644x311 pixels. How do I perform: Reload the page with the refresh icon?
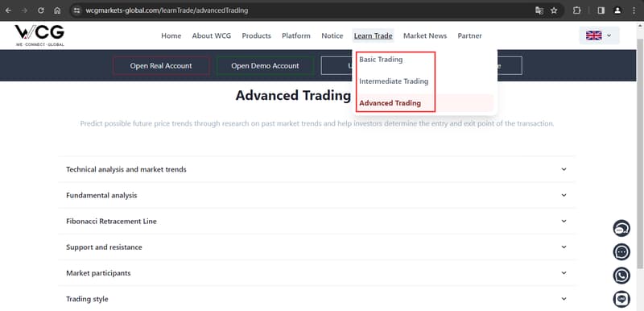click(x=41, y=10)
